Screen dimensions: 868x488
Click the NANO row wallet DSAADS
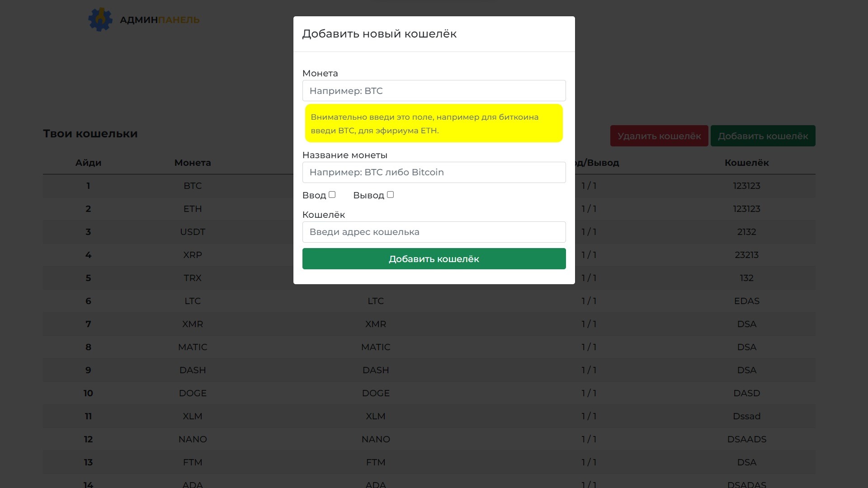pos(746,439)
